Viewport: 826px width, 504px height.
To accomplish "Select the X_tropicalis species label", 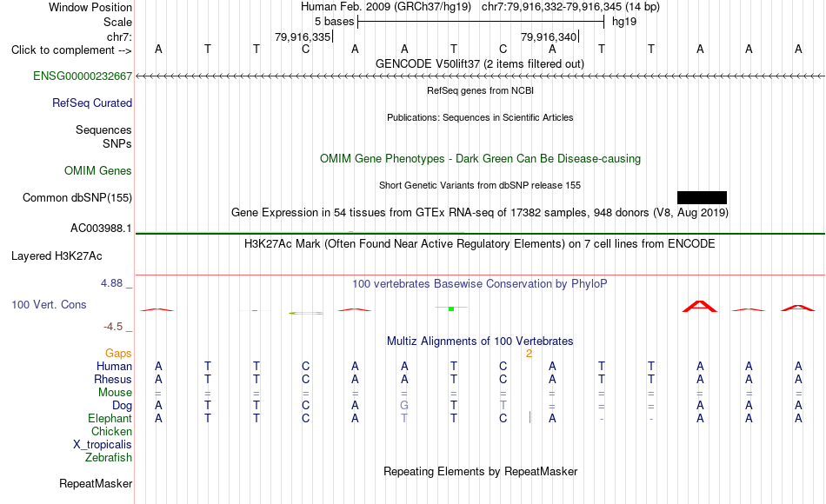I will 103,445.
